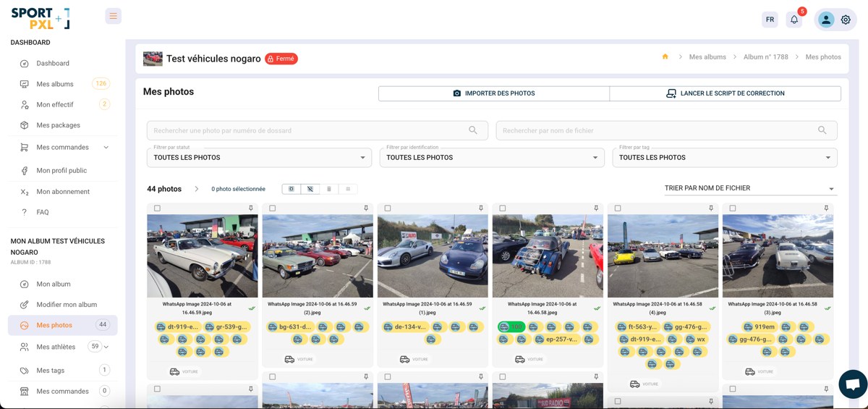Image resolution: width=868 pixels, height=409 pixels.
Task: Click select-all photos toolbar icon
Action: 292,189
